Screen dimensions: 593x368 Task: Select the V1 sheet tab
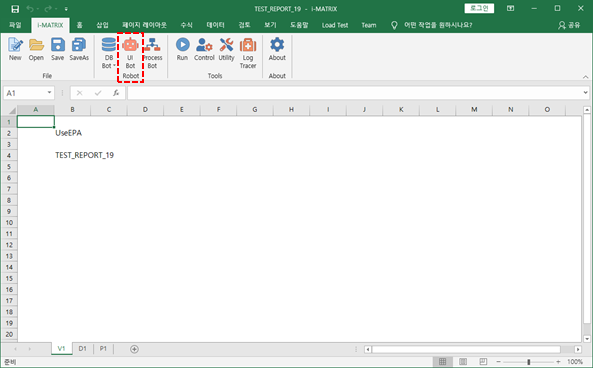[62, 349]
